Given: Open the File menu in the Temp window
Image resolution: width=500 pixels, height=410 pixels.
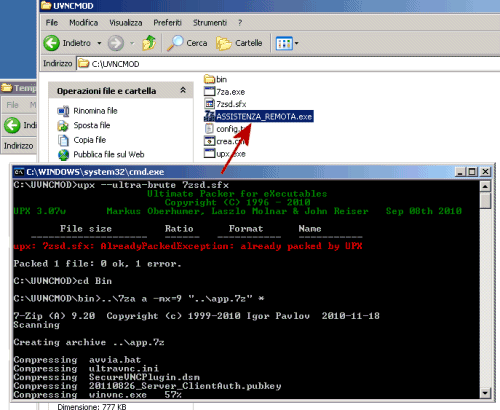Looking at the screenshot, I should 12,105.
